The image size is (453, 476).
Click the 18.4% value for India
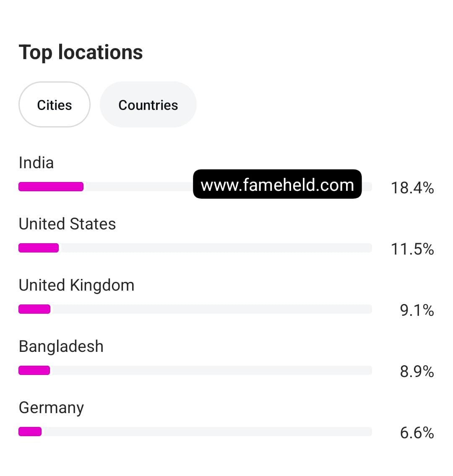[x=412, y=188]
